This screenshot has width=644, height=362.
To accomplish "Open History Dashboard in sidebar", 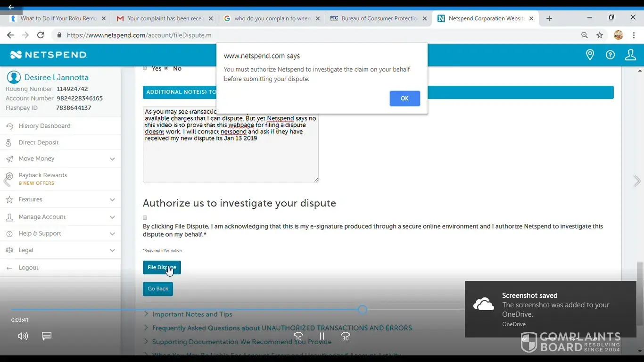I will click(44, 126).
